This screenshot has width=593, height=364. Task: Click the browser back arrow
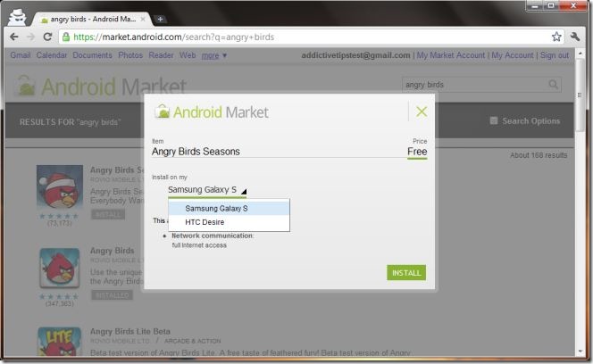coord(14,37)
